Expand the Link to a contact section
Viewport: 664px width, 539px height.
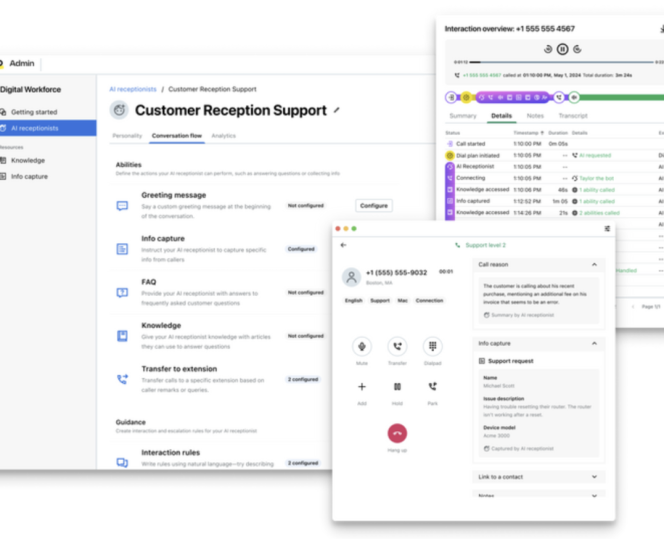pos(594,477)
